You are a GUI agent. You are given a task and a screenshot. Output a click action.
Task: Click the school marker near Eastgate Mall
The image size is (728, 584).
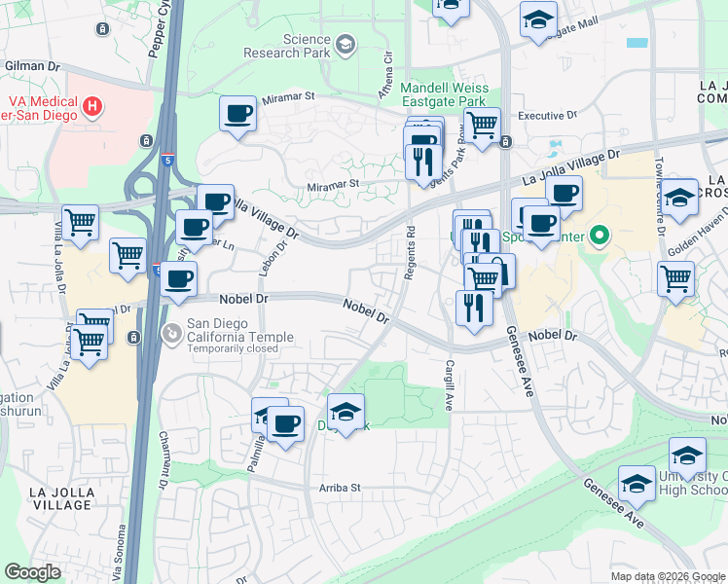[x=538, y=20]
